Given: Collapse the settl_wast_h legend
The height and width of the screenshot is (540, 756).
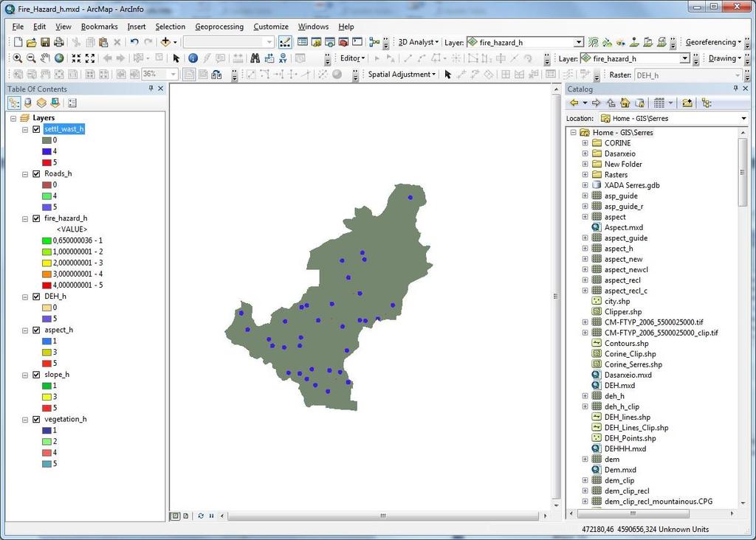Looking at the screenshot, I should (25, 130).
